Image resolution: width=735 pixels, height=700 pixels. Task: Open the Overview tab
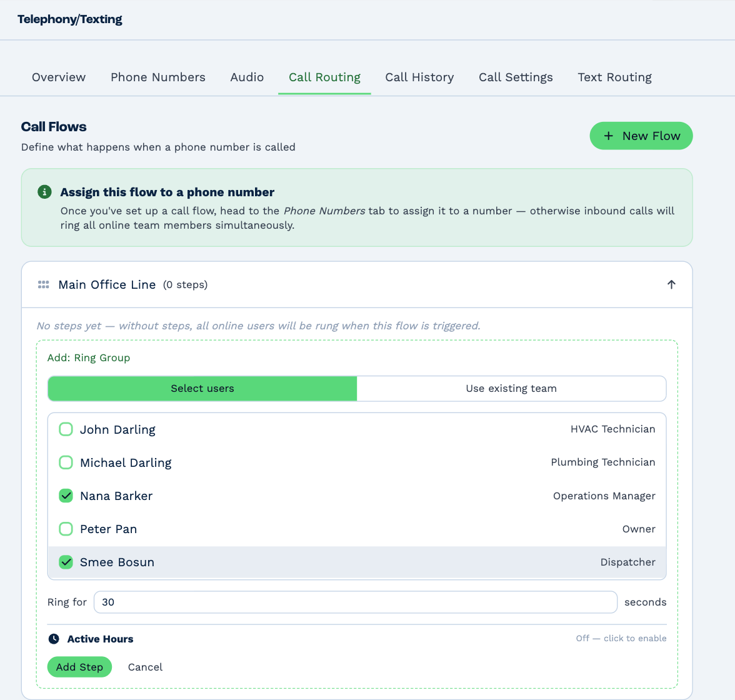[59, 77]
